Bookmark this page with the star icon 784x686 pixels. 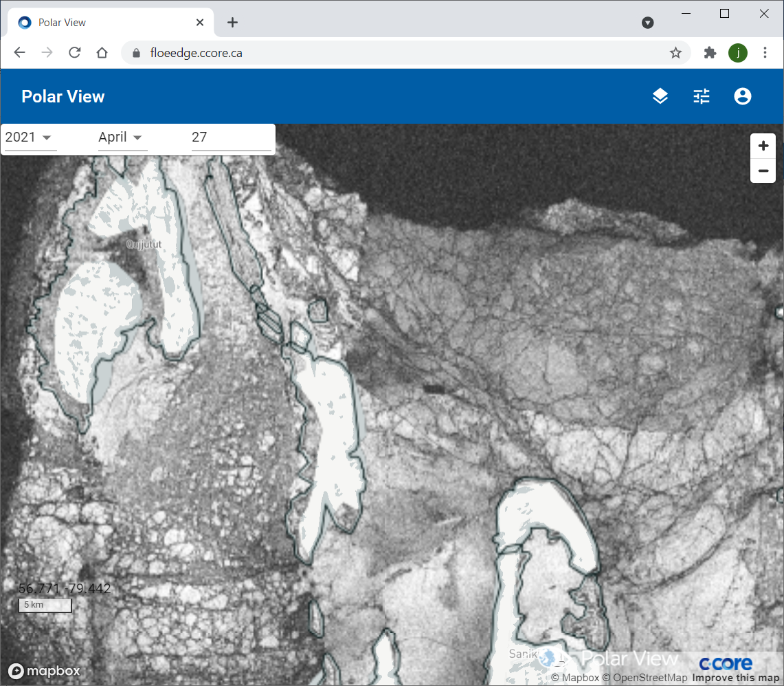click(675, 53)
